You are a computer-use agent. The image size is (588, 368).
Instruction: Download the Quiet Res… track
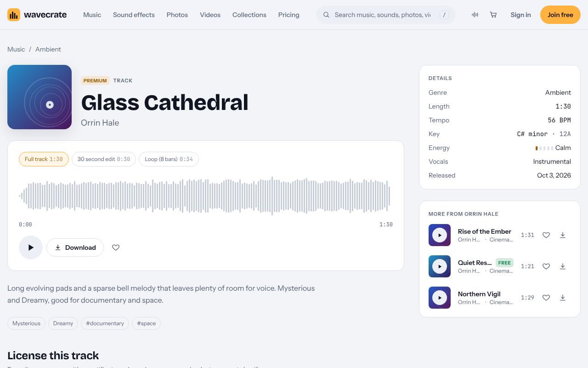[563, 266]
